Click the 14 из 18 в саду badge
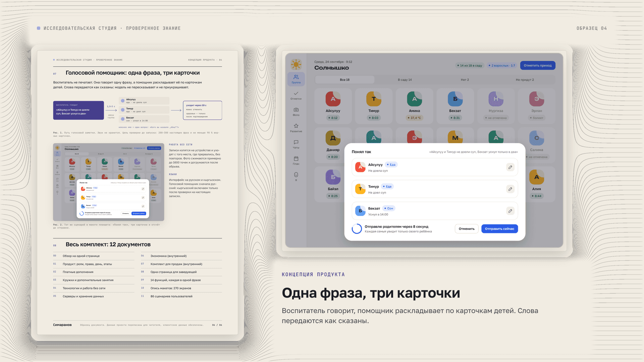 tap(470, 65)
